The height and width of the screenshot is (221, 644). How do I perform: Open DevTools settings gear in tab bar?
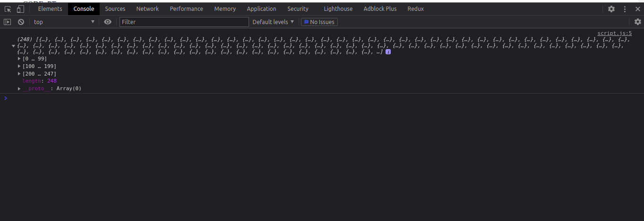(611, 9)
